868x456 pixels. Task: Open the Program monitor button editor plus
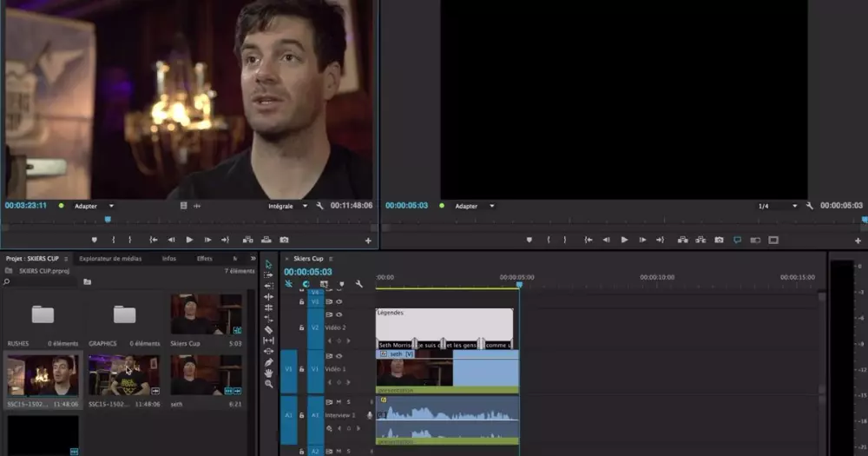(x=858, y=241)
